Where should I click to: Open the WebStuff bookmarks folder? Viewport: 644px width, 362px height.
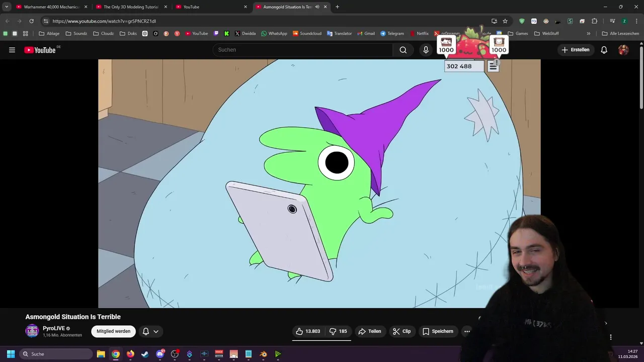click(x=546, y=34)
